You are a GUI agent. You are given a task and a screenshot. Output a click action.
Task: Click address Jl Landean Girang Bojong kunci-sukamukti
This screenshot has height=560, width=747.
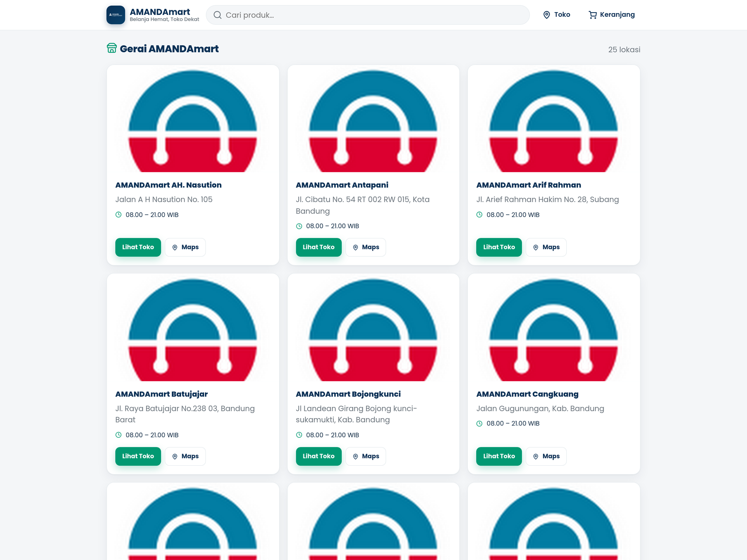pos(356,414)
